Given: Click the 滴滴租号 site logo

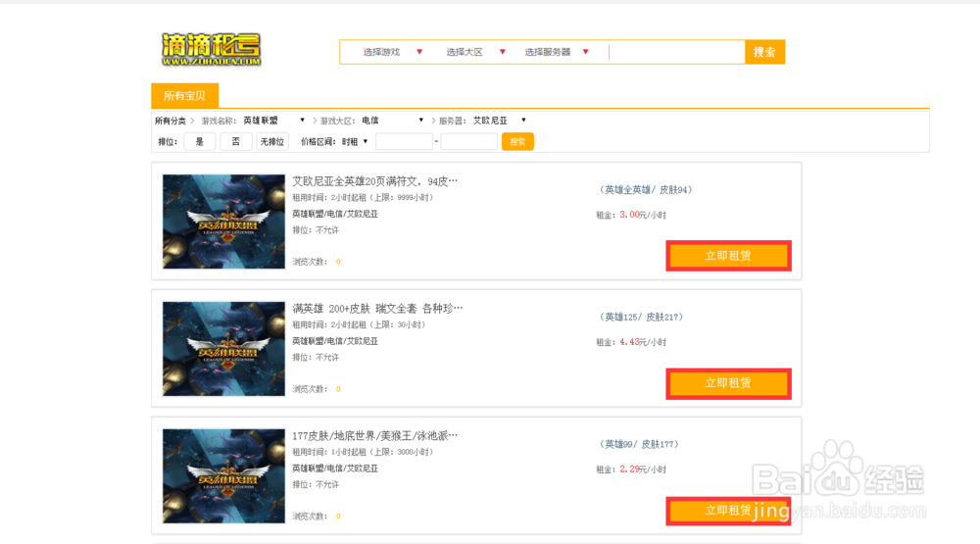Looking at the screenshot, I should (212, 49).
